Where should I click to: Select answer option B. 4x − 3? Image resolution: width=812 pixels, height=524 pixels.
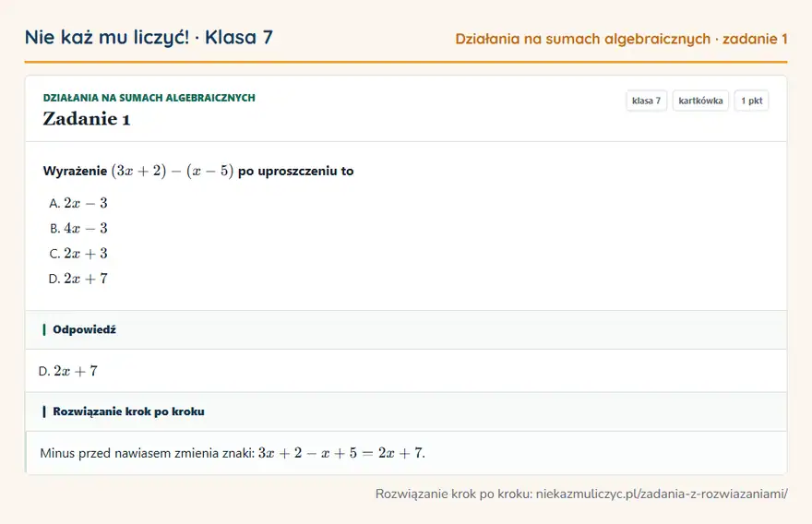point(78,229)
